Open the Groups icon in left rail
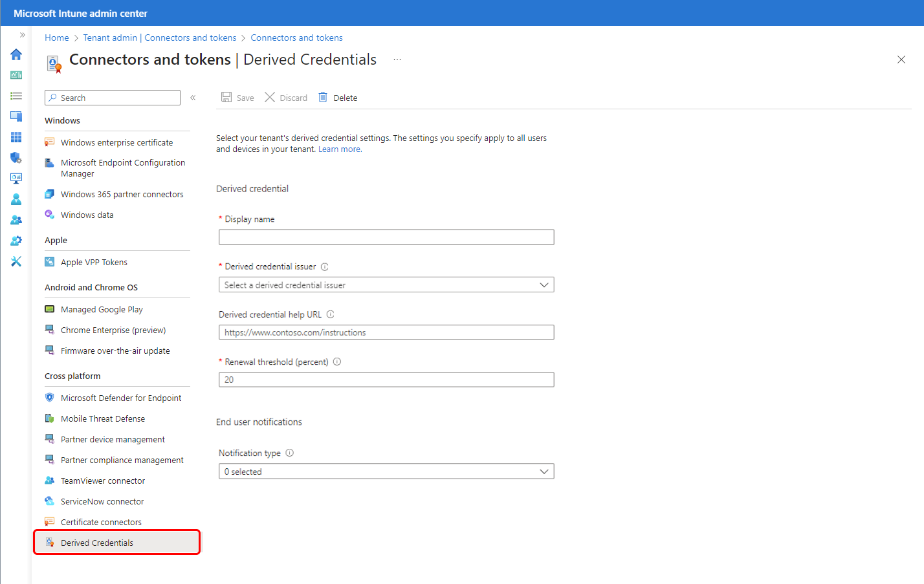 coord(16,220)
